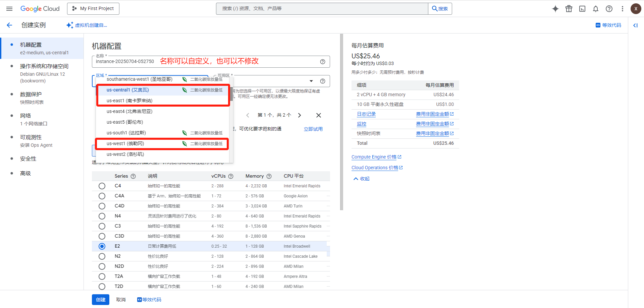This screenshot has height=308, width=644.
Task: Click the instance name input field
Action: pos(211,62)
